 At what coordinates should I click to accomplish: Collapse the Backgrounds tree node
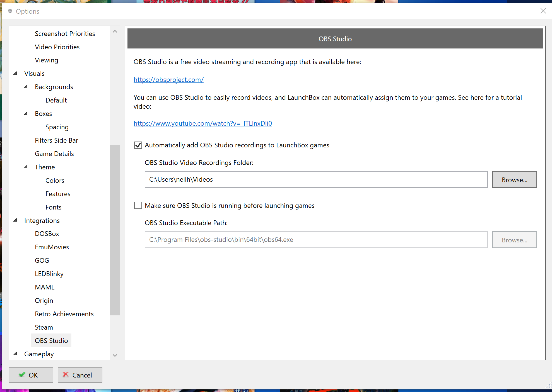click(26, 87)
